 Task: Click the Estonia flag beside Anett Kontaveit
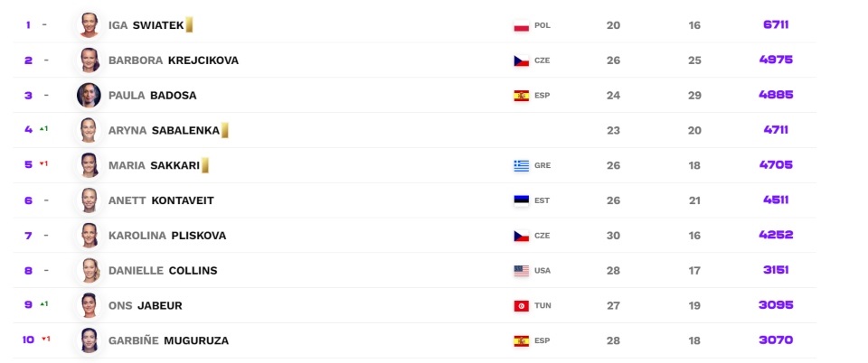click(521, 200)
